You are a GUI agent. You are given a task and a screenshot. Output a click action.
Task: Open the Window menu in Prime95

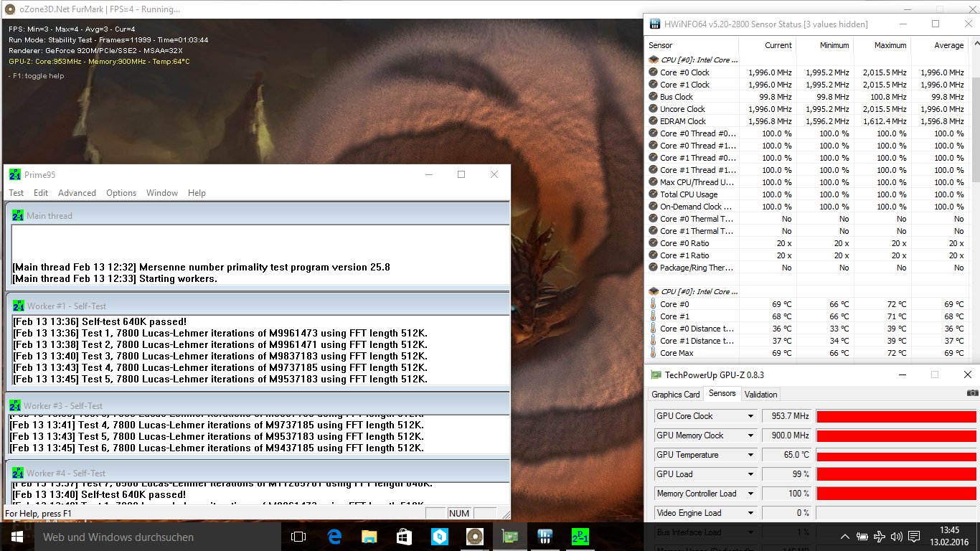(162, 193)
